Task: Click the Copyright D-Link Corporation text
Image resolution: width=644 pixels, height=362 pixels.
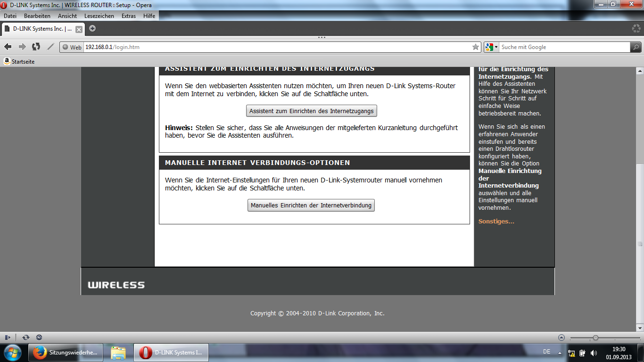Action: [x=317, y=313]
